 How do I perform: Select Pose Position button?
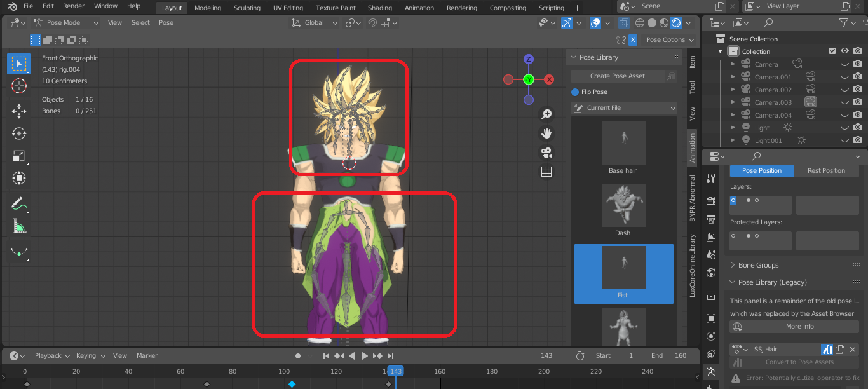762,171
